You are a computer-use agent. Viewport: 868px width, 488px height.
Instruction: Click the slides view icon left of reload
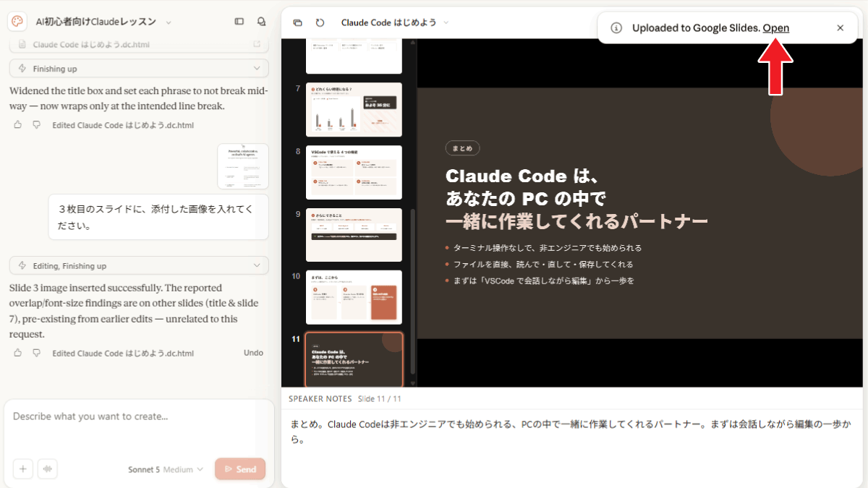(x=297, y=22)
